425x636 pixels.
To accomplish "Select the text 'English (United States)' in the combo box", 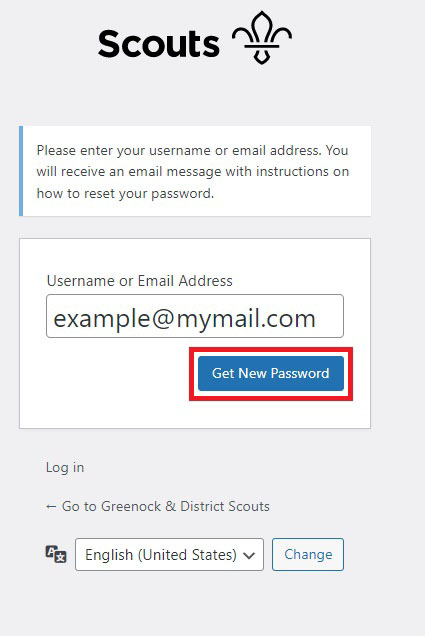I will [x=161, y=554].
